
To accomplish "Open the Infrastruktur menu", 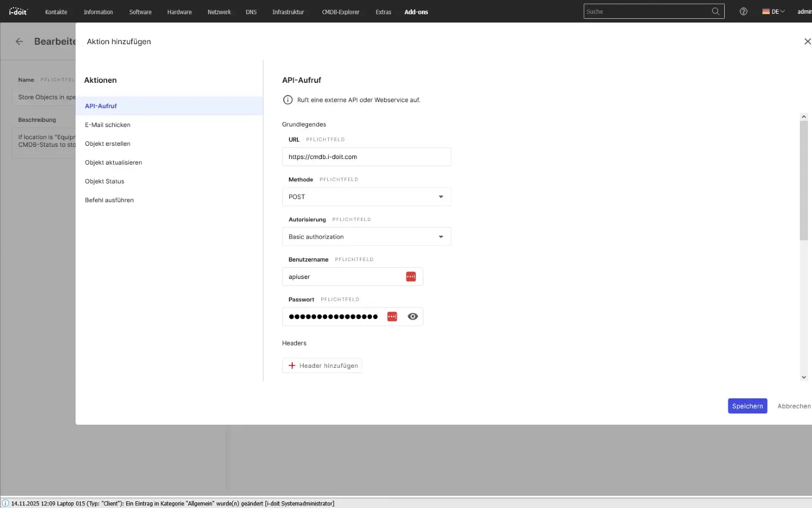I will [288, 12].
